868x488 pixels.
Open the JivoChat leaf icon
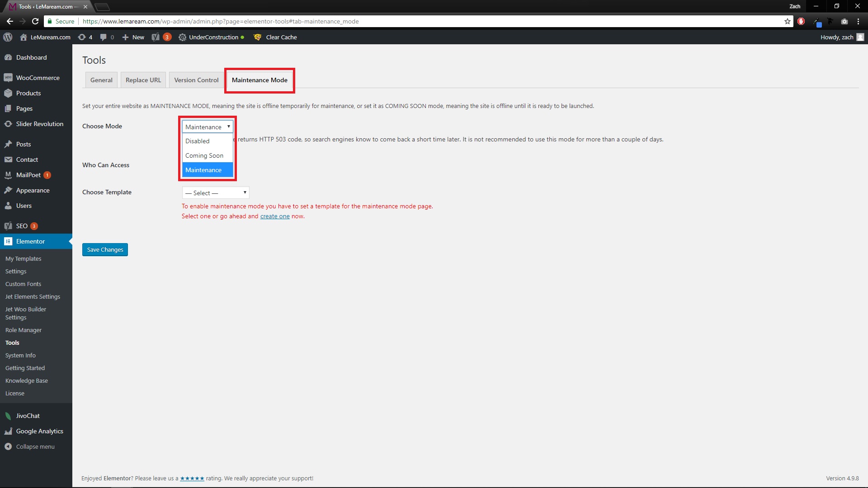pos(8,416)
